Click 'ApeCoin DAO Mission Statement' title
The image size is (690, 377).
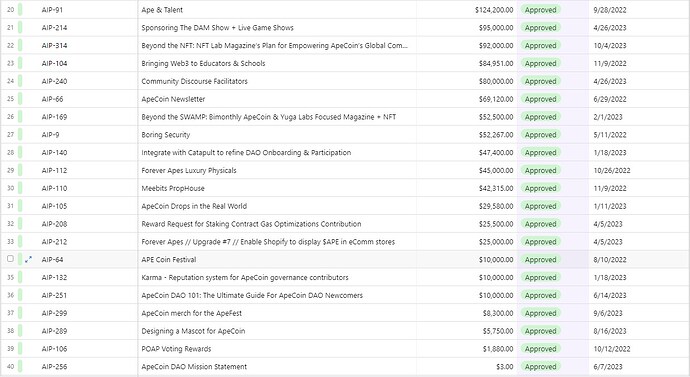pyautogui.click(x=194, y=366)
